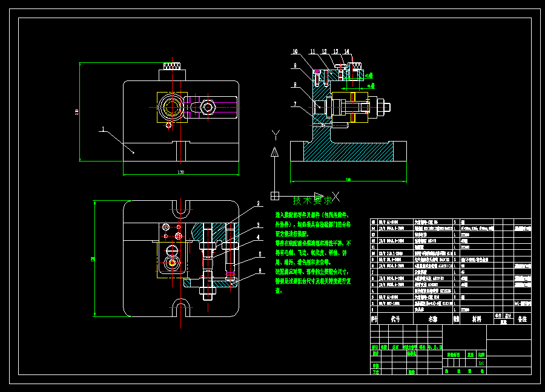Select balloon number 11 on section view

[312, 51]
